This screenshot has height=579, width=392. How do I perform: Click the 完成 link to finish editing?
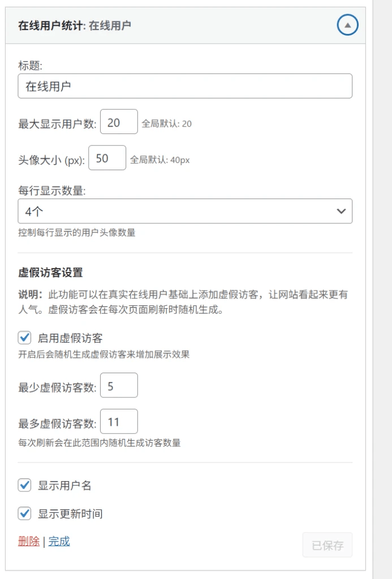58,541
